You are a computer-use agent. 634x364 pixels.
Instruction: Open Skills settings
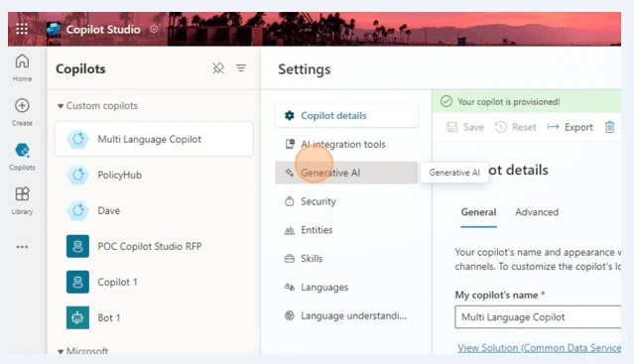click(346, 259)
